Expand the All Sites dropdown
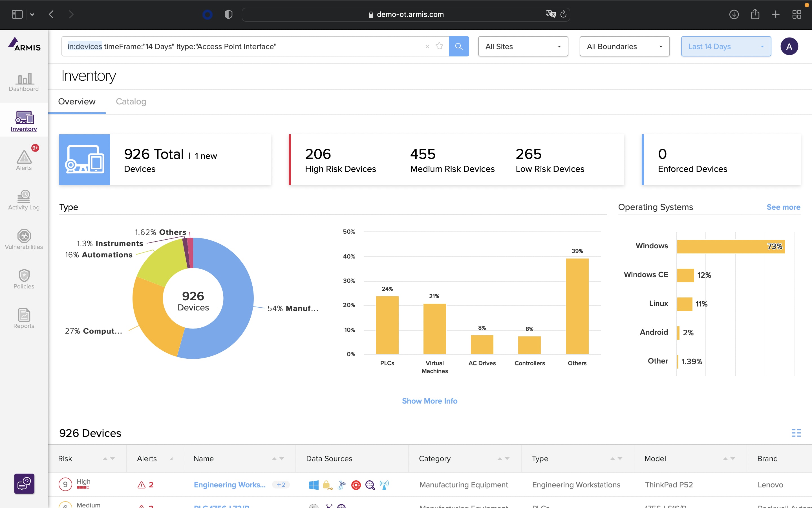This screenshot has height=508, width=812. [523, 46]
